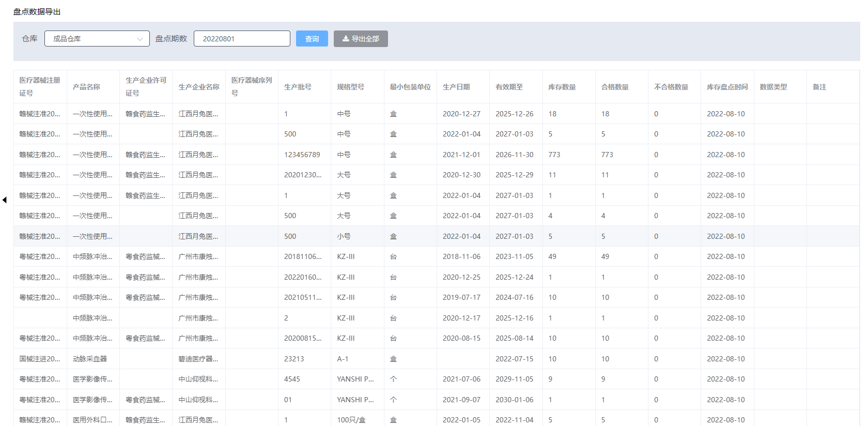Click the download icon in export button
Screen dimensions: 868x426
pyautogui.click(x=346, y=39)
